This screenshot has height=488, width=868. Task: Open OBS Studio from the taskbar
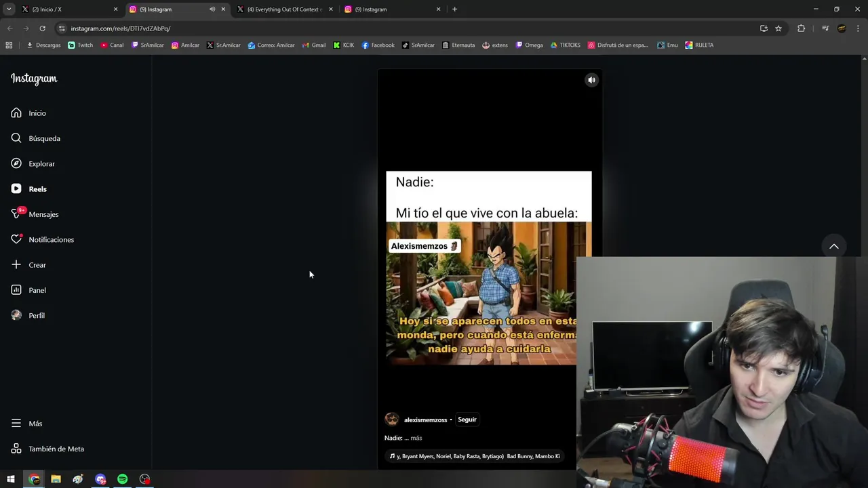click(144, 479)
